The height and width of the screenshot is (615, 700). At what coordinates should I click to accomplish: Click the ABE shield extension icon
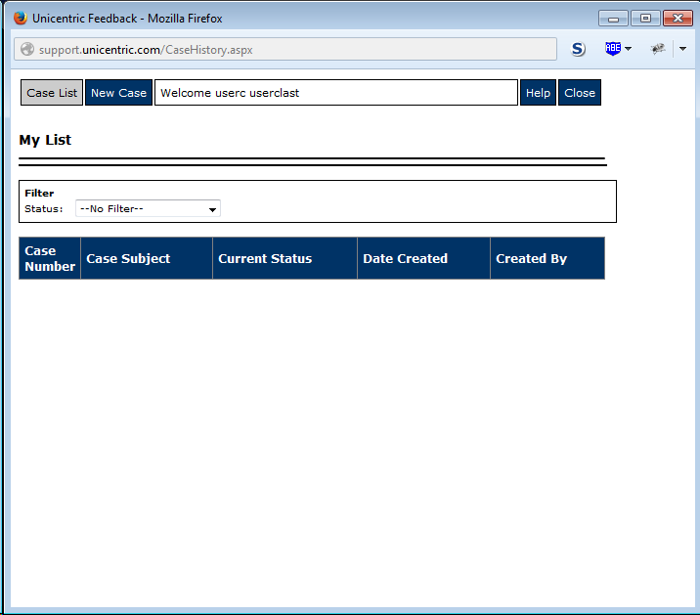pyautogui.click(x=613, y=48)
